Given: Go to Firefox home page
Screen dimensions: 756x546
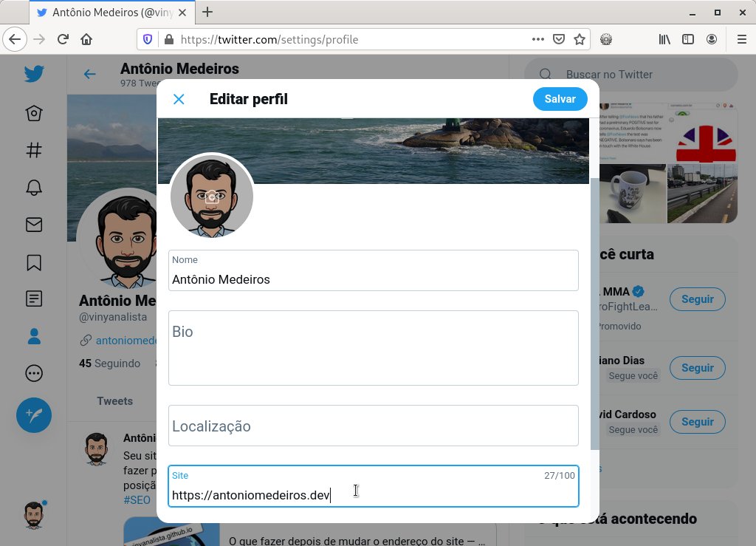Looking at the screenshot, I should pyautogui.click(x=86, y=40).
